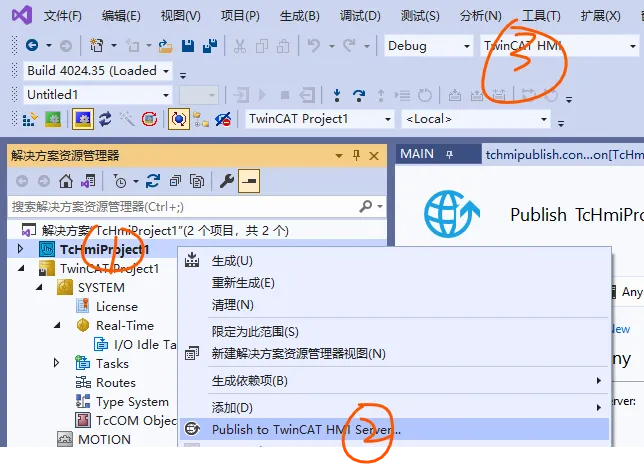Open Properties with the wrench icon
The height and width of the screenshot is (466, 644).
pos(227,181)
